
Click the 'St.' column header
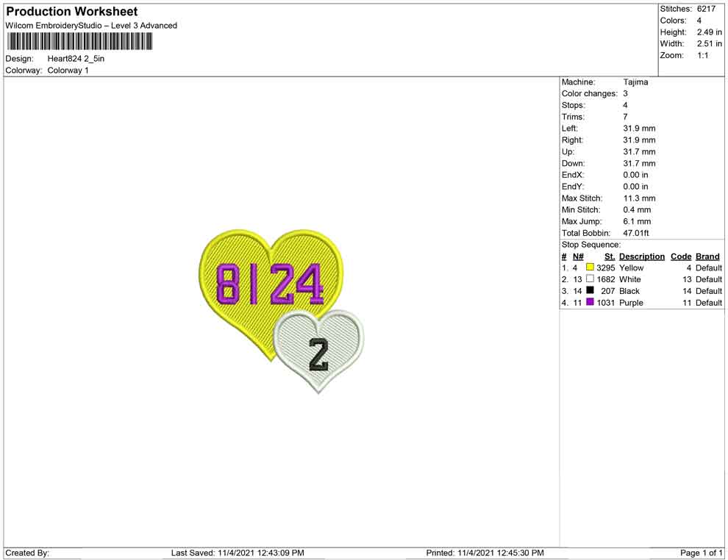click(610, 256)
